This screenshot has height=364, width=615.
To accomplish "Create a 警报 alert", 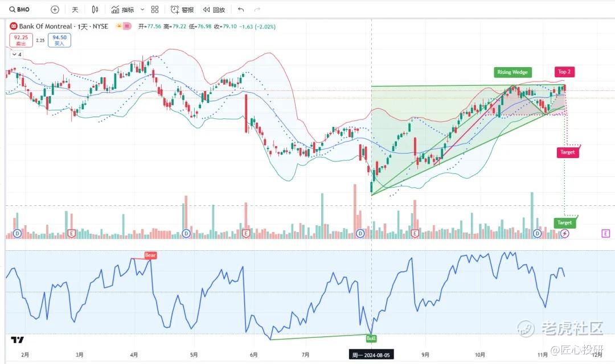I will (182, 10).
